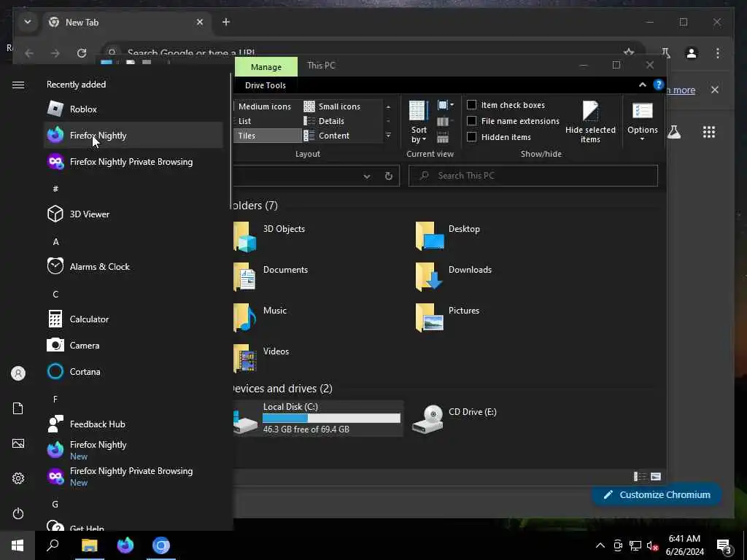Image resolution: width=747 pixels, height=560 pixels.
Task: Select the Manage ribbon tab
Action: [x=266, y=67]
